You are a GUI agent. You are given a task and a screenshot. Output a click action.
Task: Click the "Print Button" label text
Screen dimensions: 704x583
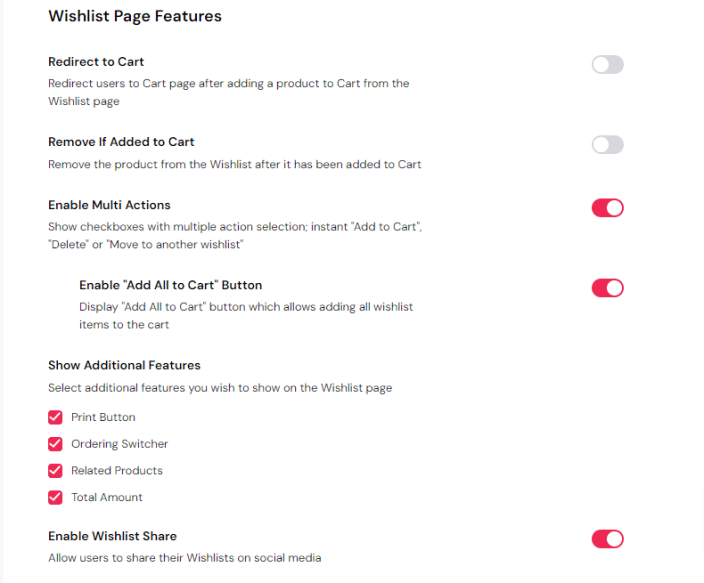click(103, 417)
